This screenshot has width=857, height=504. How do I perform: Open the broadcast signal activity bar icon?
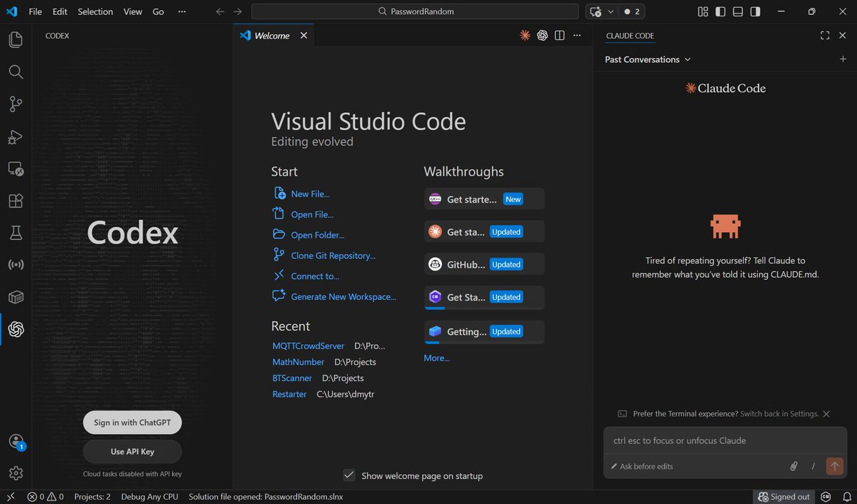(x=16, y=265)
